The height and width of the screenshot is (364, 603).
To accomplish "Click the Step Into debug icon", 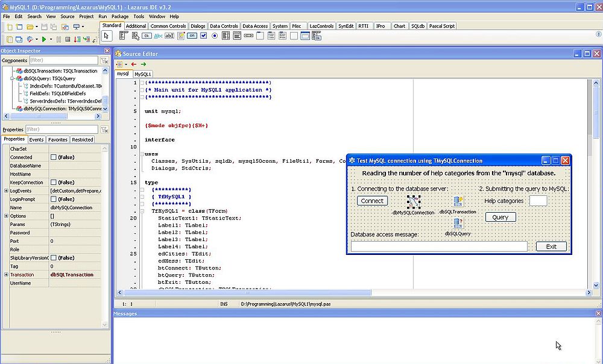I will pyautogui.click(x=77, y=39).
